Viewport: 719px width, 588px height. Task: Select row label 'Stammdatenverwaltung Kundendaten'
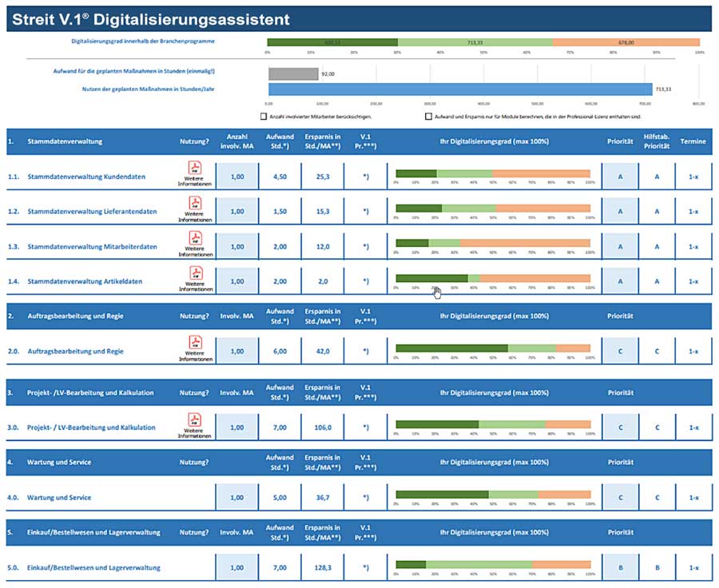(x=86, y=177)
